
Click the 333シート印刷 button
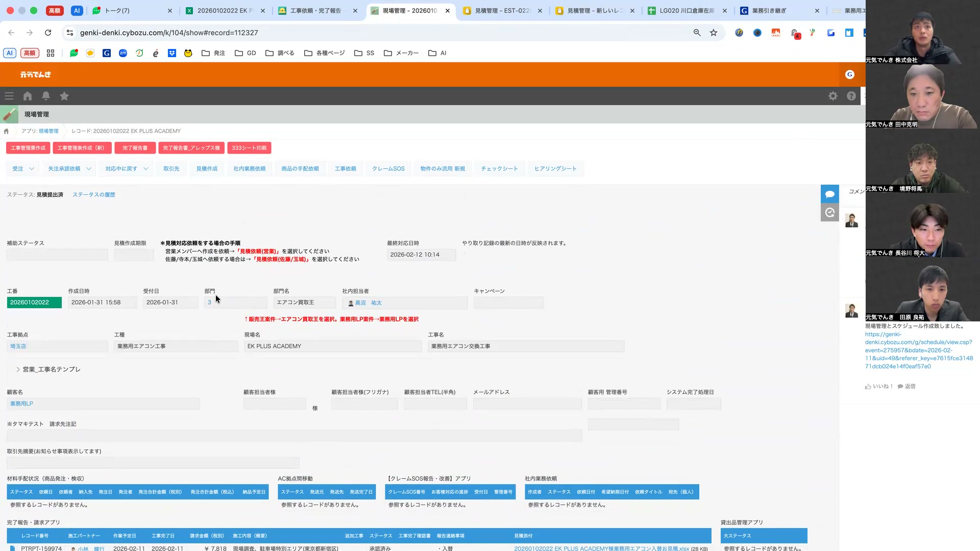[x=249, y=148]
